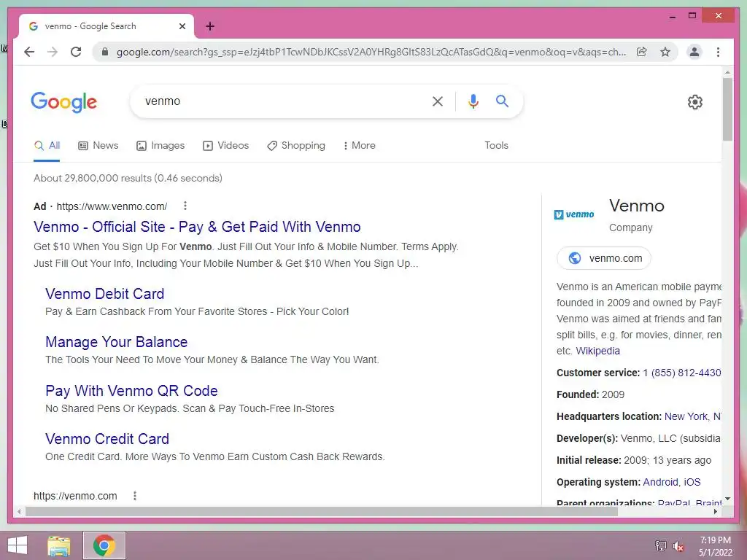Click the network icon in system tray
The image size is (747, 560).
click(x=661, y=546)
